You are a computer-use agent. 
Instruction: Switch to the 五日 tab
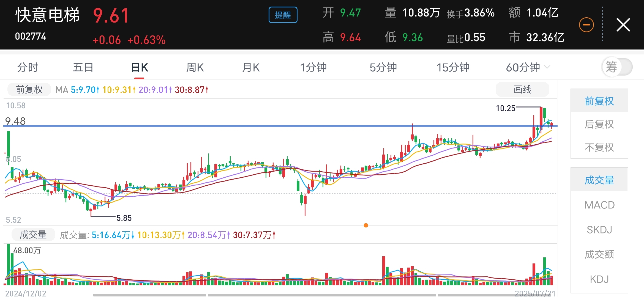[x=83, y=67]
